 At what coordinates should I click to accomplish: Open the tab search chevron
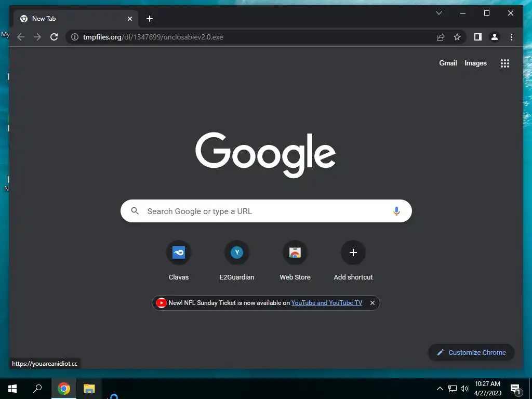[x=438, y=13]
